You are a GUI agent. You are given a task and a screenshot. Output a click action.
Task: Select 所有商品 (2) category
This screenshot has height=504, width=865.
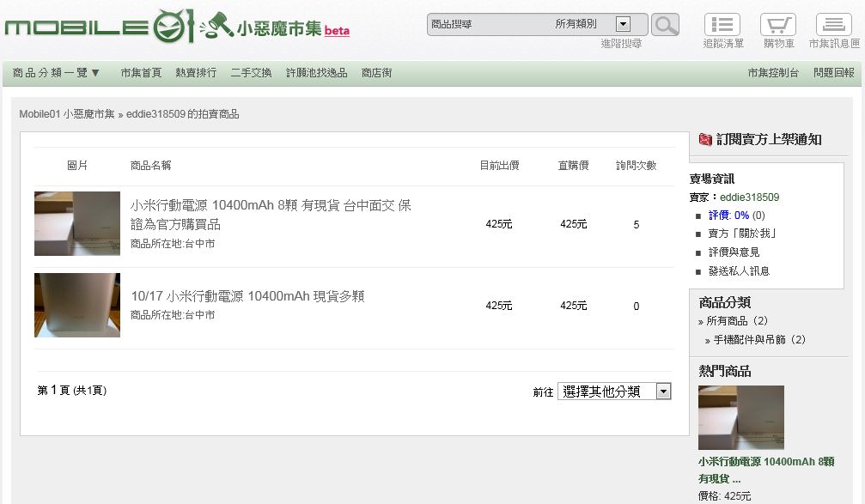click(x=737, y=321)
